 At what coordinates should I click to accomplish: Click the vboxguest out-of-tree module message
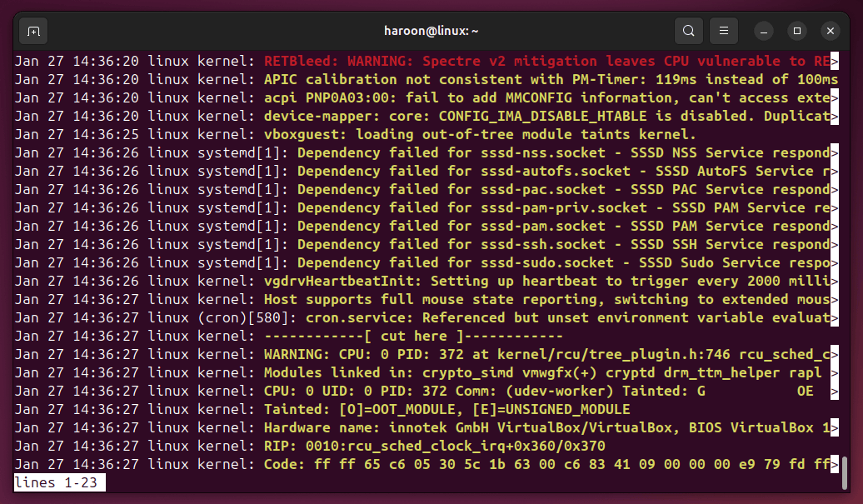tap(479, 134)
